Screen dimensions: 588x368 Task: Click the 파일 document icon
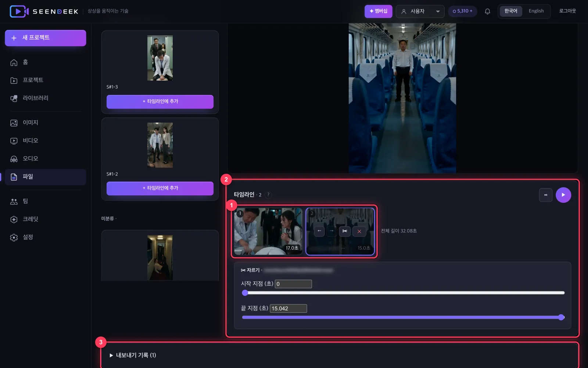[x=14, y=177]
